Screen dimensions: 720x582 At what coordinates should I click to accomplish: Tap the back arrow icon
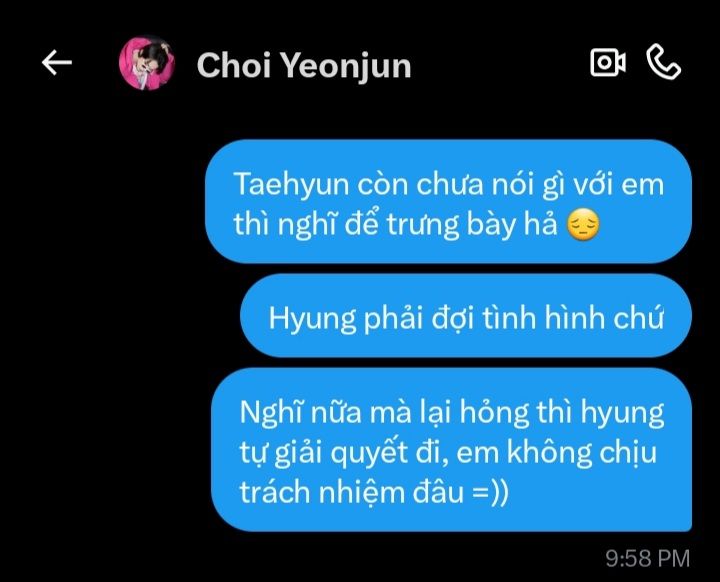click(57, 62)
